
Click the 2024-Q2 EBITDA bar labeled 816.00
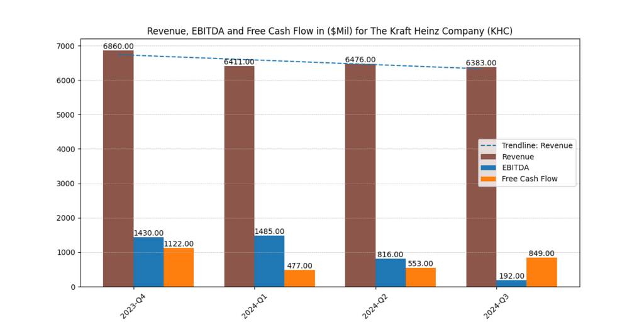point(390,272)
